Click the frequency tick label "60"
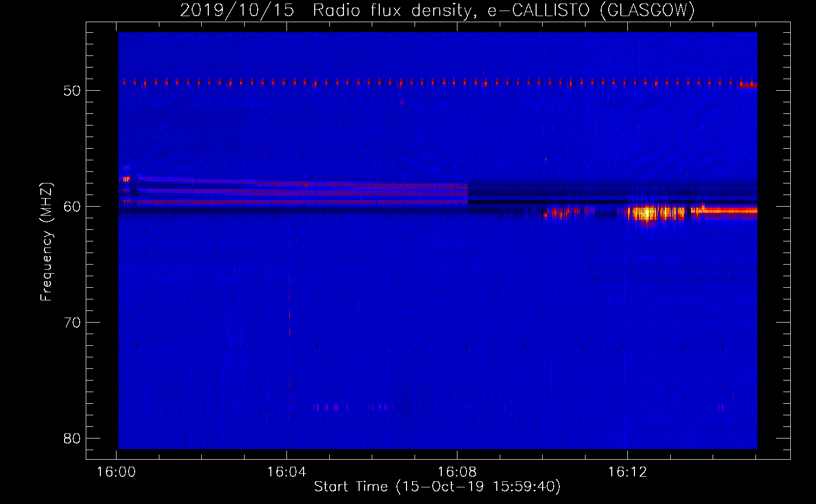The width and height of the screenshot is (816, 504). [72, 207]
